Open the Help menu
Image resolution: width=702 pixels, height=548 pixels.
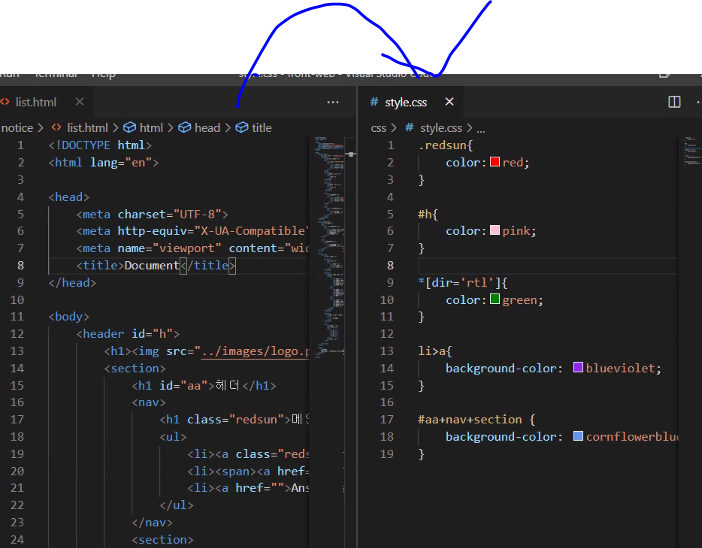pos(103,75)
